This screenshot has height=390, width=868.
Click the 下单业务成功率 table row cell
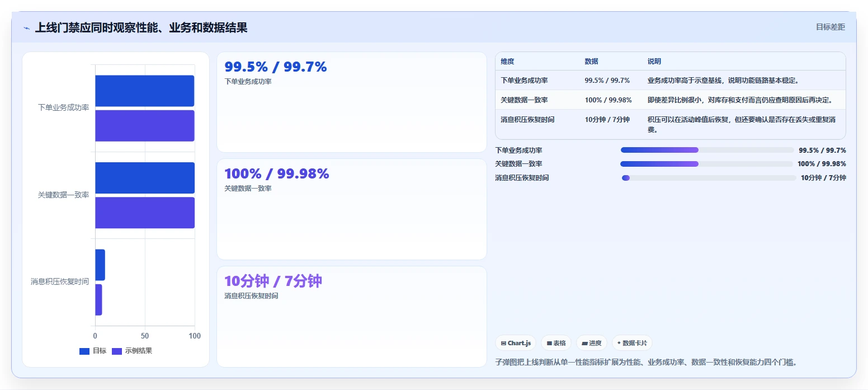pos(525,81)
